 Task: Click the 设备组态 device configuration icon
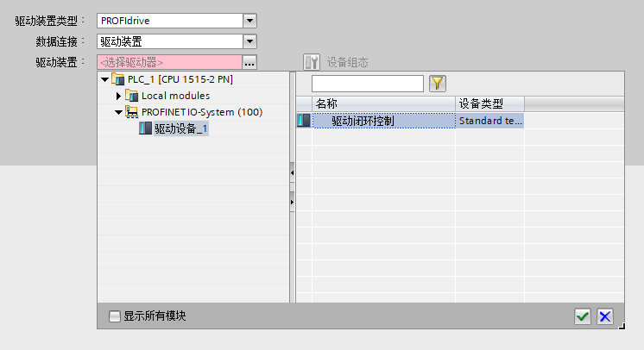(312, 62)
